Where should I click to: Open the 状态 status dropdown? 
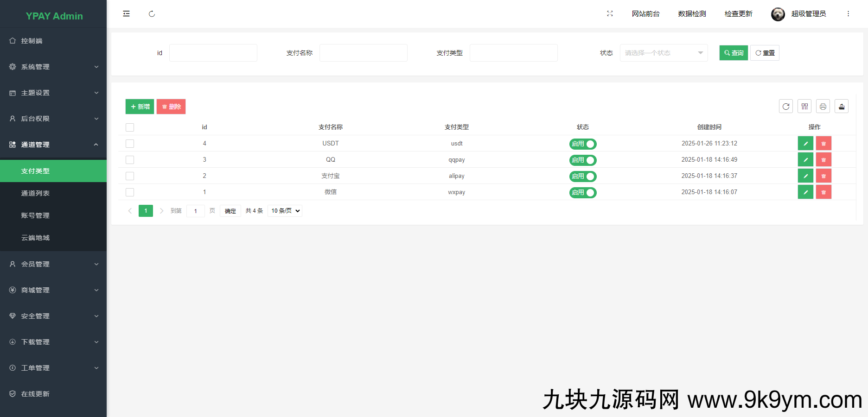664,53
